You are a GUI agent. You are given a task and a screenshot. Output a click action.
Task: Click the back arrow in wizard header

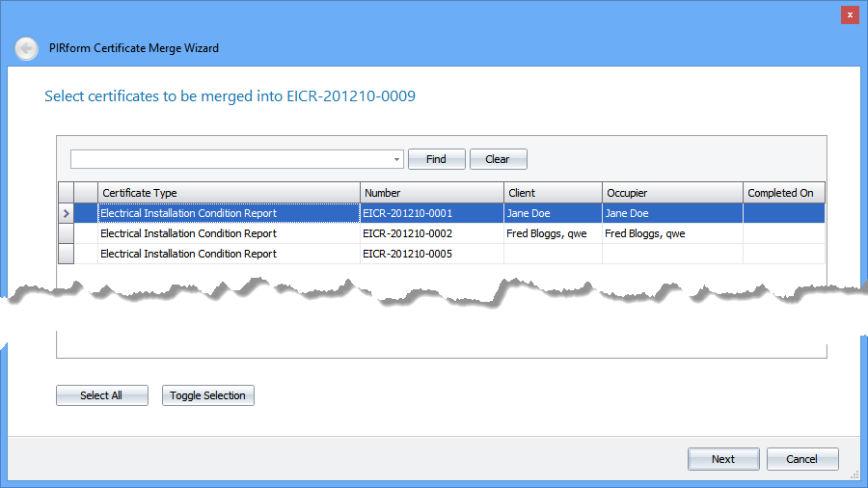tap(27, 48)
